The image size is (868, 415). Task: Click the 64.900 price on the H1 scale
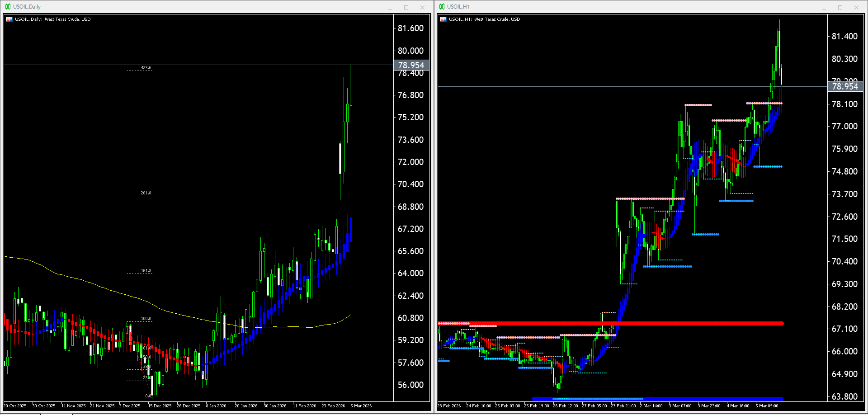click(x=844, y=374)
